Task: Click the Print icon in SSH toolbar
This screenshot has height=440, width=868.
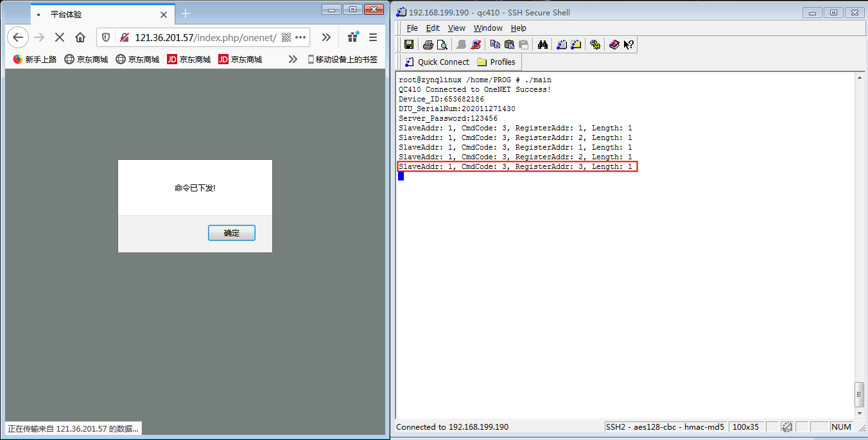Action: (x=428, y=44)
